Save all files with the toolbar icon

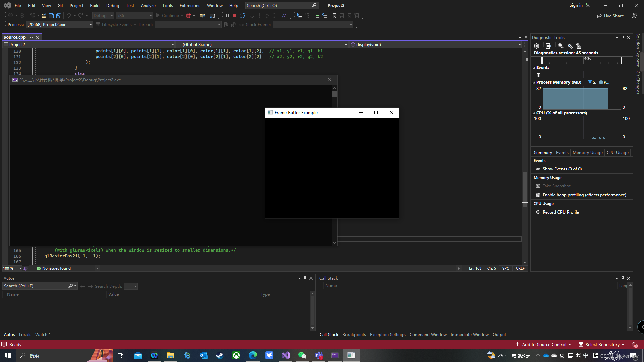point(59,16)
